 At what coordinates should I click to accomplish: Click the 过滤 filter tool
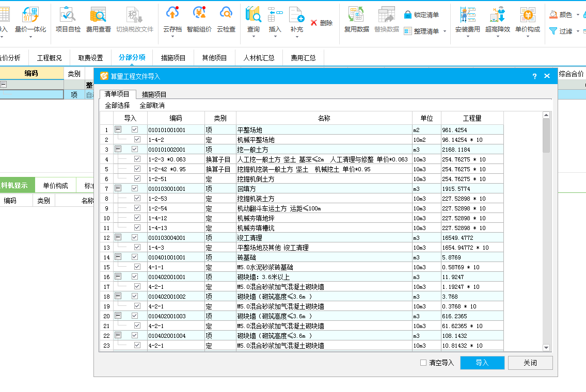coord(561,31)
